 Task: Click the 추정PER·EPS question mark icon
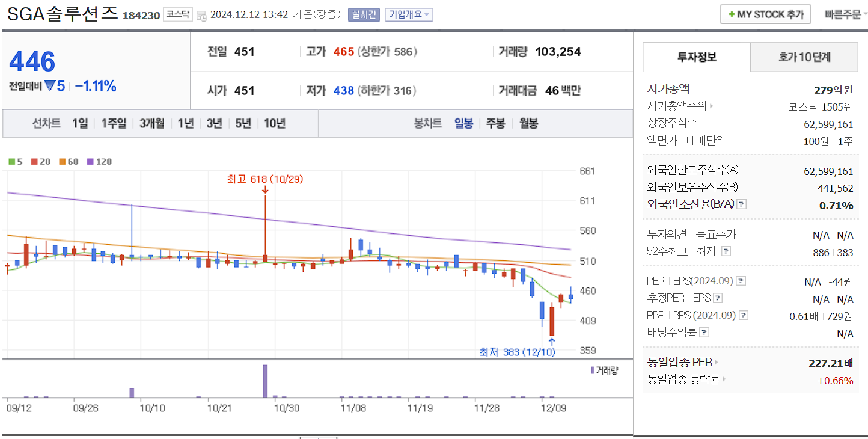[x=719, y=297]
